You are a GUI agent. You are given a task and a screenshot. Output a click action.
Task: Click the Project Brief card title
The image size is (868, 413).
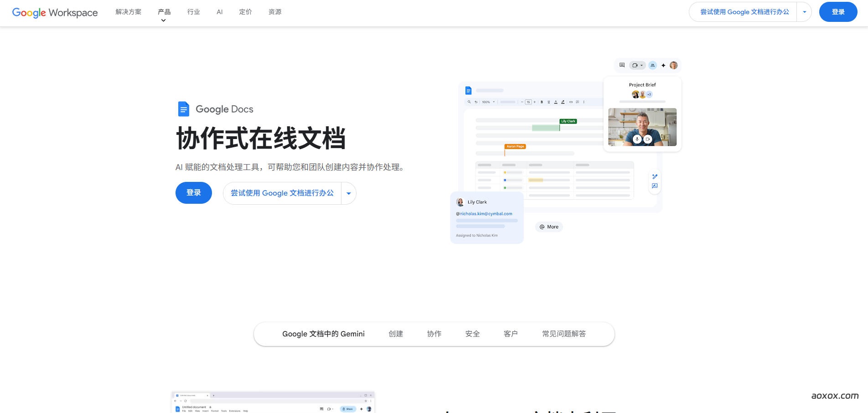pos(642,85)
